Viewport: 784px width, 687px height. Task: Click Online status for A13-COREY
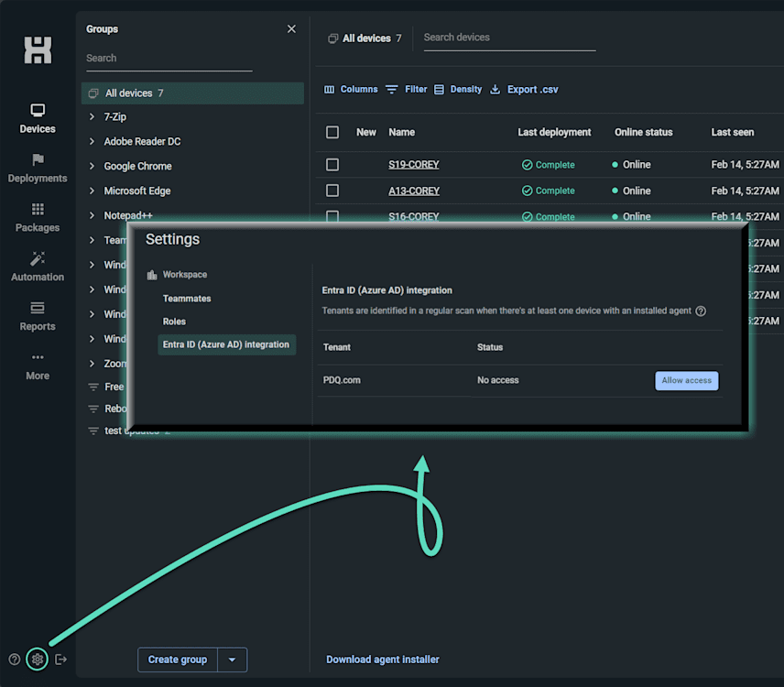click(x=631, y=191)
